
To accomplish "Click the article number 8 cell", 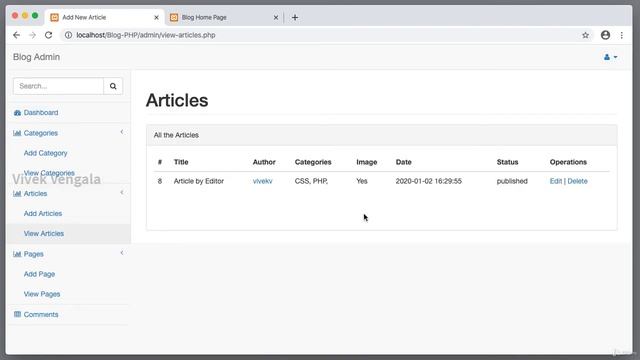I will [x=160, y=181].
